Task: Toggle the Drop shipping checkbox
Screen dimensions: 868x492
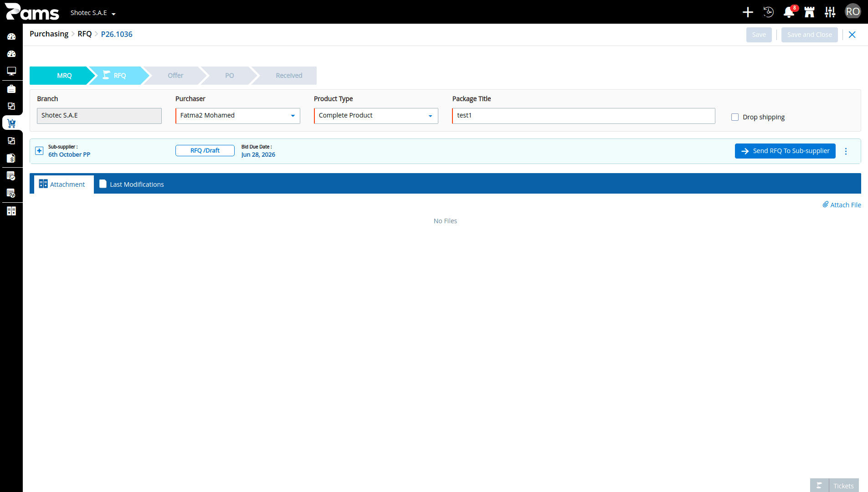Action: pyautogui.click(x=735, y=117)
